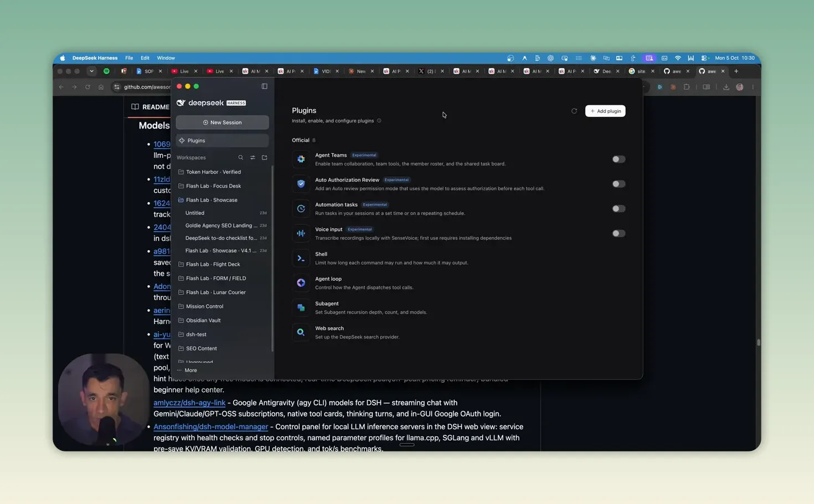Collapse the Flash Lab · Showcase workspace
This screenshot has width=814, height=504.
click(222, 200)
